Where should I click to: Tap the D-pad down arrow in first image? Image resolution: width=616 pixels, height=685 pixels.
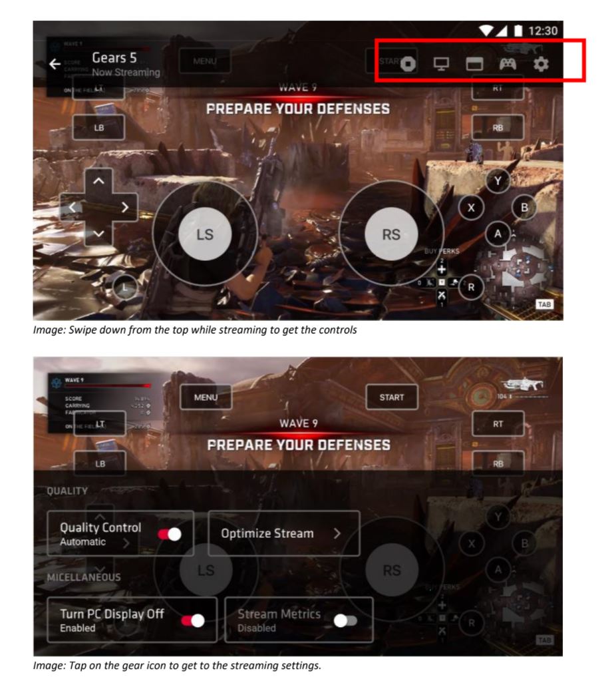click(x=98, y=234)
